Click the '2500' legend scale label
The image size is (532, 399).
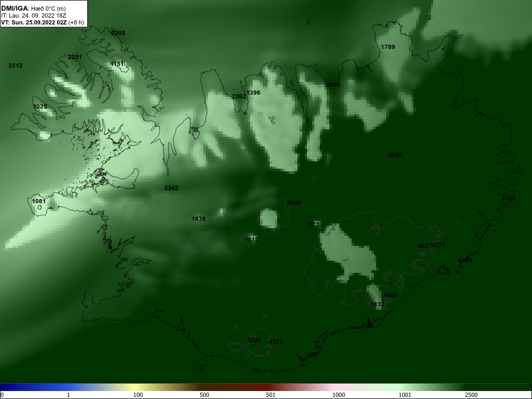click(471, 395)
